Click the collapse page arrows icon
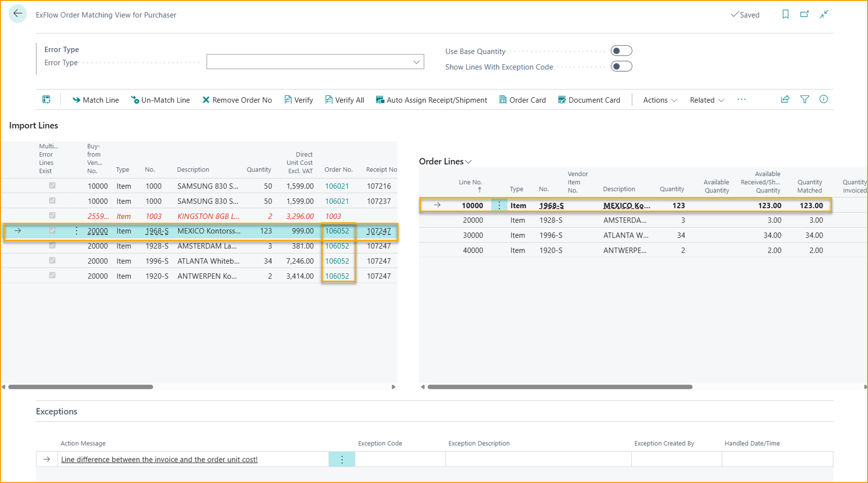Viewport: 868px width, 483px height. pos(824,14)
